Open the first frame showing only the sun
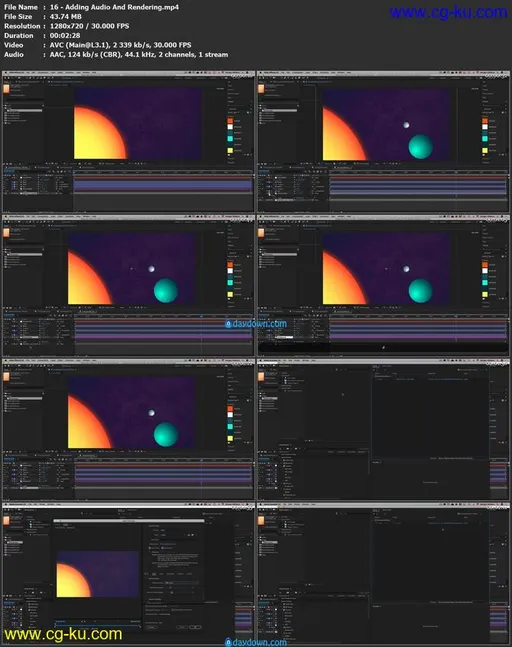 [128, 142]
